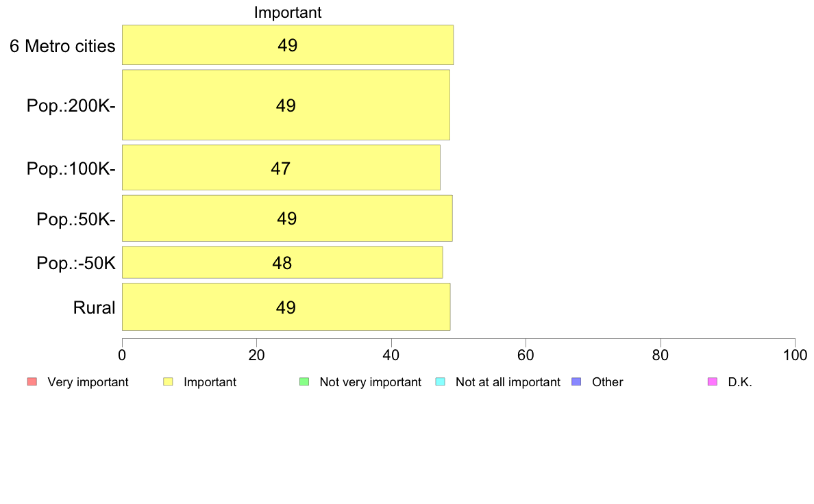The width and height of the screenshot is (814, 504).
Task: Select the Pop.:50K- bar
Action: point(287,218)
